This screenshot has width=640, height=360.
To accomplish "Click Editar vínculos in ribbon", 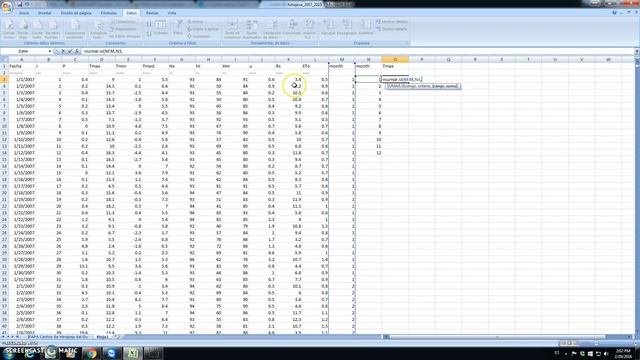I will tap(124, 36).
